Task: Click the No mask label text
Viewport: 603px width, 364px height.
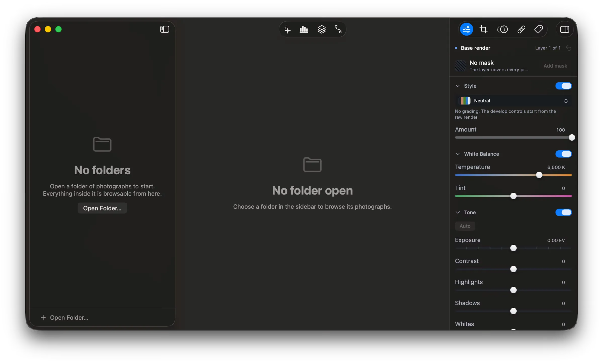Action: (481, 63)
